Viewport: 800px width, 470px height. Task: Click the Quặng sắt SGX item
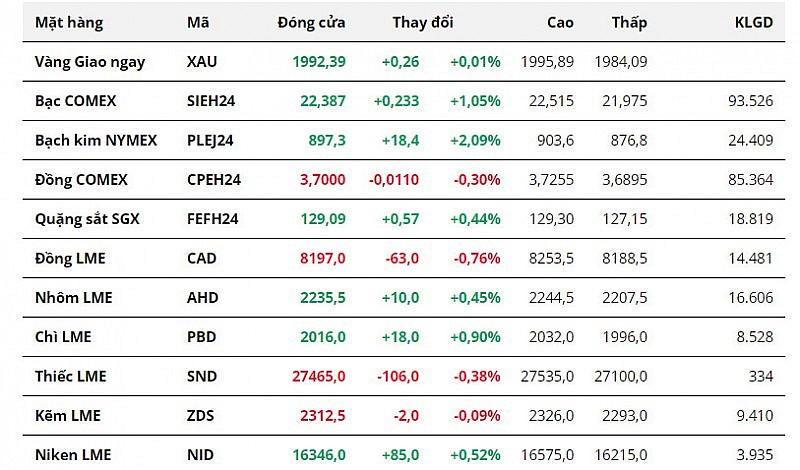tap(86, 219)
